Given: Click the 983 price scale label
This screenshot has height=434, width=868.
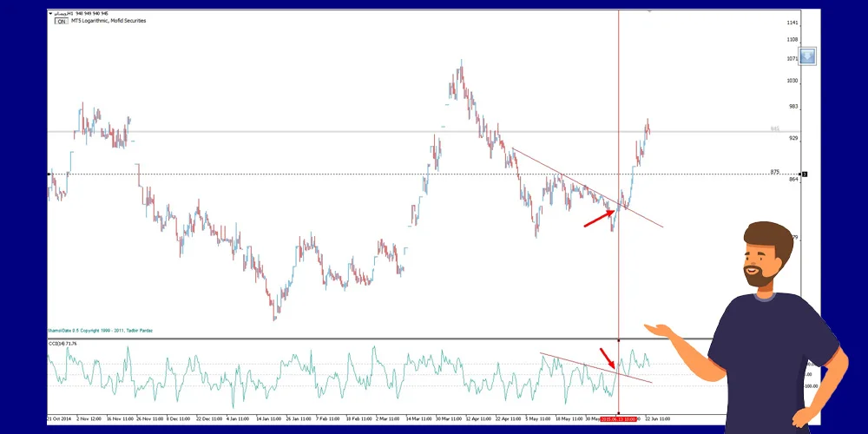Looking at the screenshot, I should pyautogui.click(x=792, y=106).
